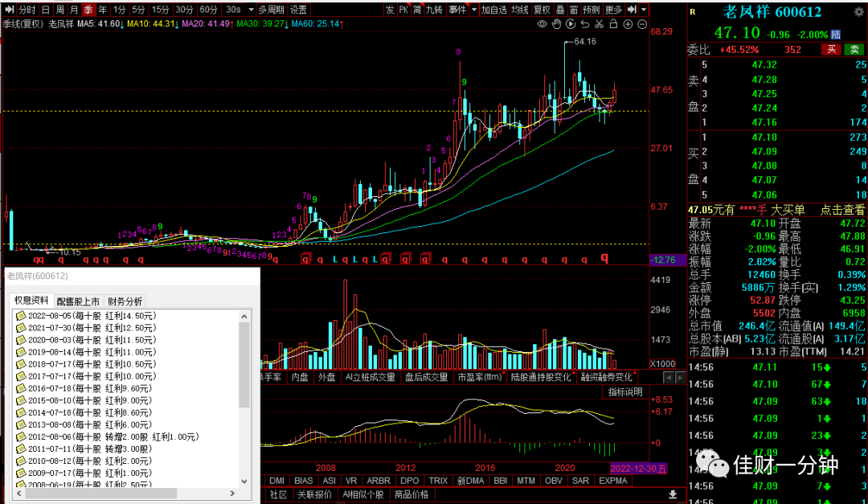This screenshot has height=504, width=868.
Task: Click the 陆 badge next to percentage change
Action: (x=835, y=35)
